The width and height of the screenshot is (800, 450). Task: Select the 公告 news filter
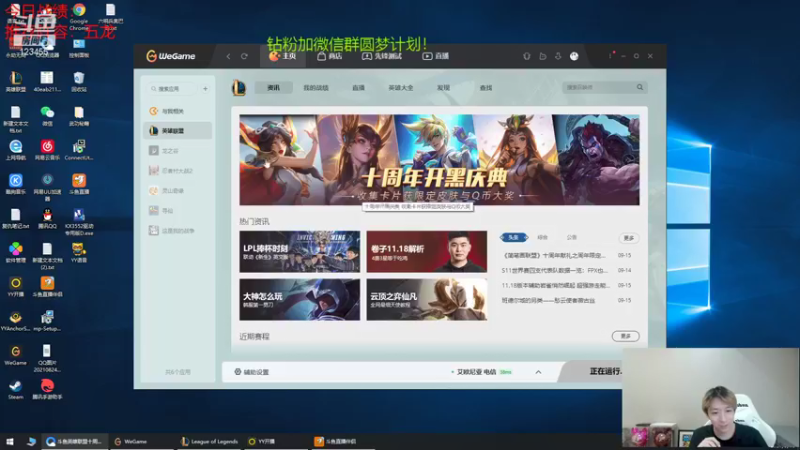[x=571, y=237]
